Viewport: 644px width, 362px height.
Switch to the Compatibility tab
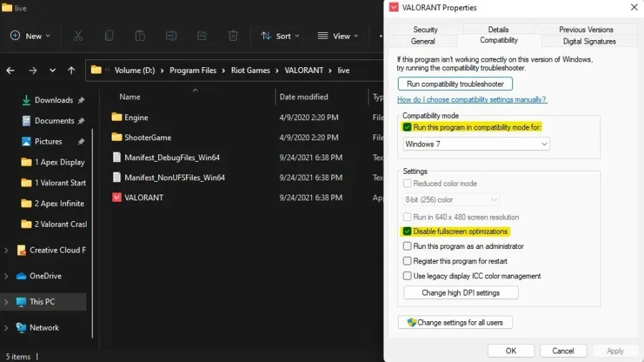(499, 40)
